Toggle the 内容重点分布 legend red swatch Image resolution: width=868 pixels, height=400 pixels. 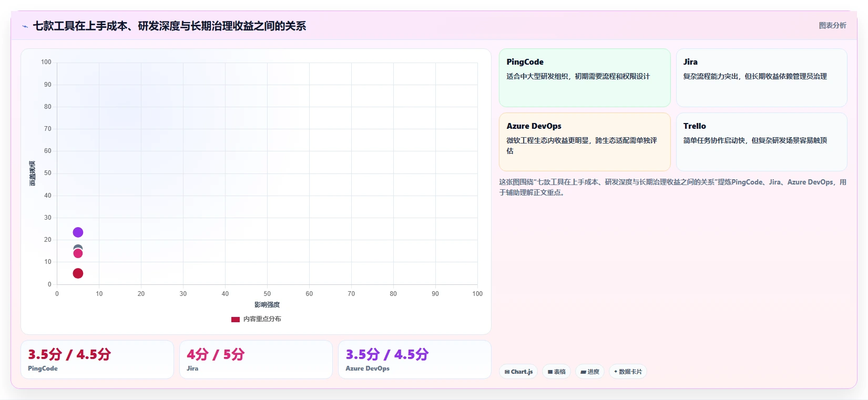point(236,319)
